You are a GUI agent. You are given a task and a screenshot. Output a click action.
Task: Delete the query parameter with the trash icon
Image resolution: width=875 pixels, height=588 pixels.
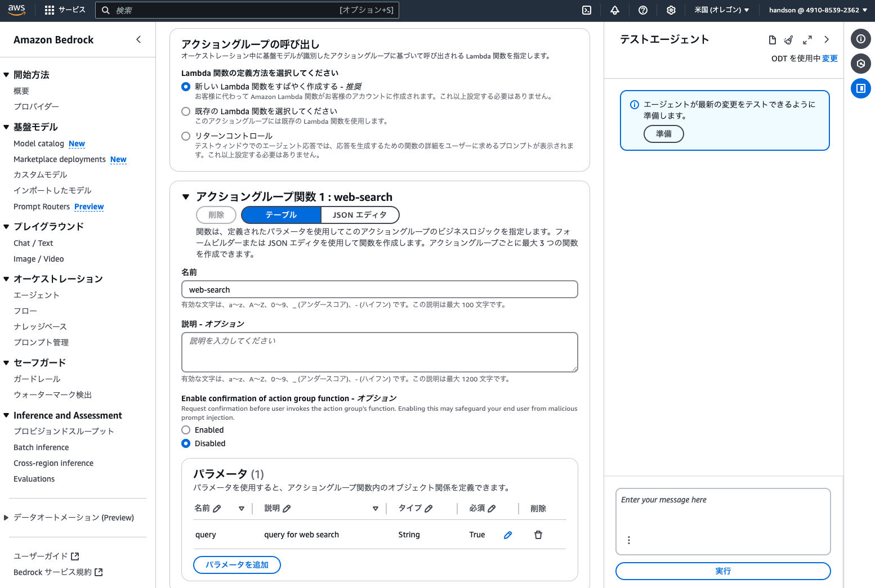pos(538,535)
